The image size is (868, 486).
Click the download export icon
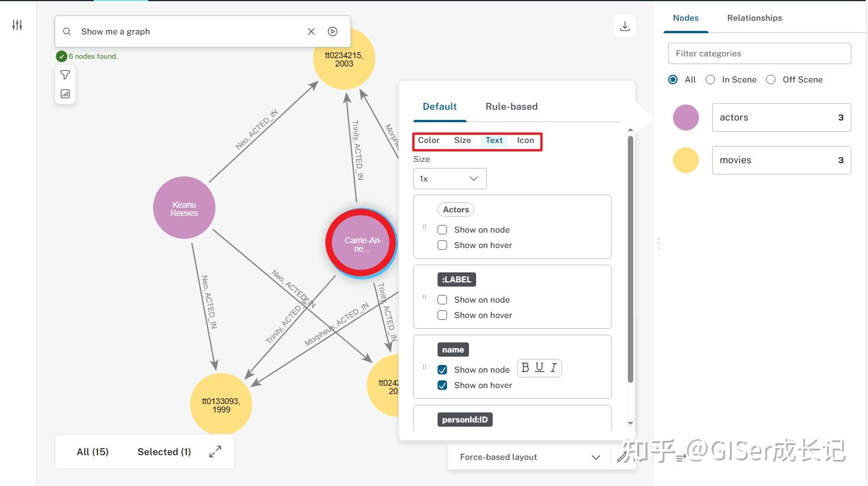pyautogui.click(x=624, y=26)
